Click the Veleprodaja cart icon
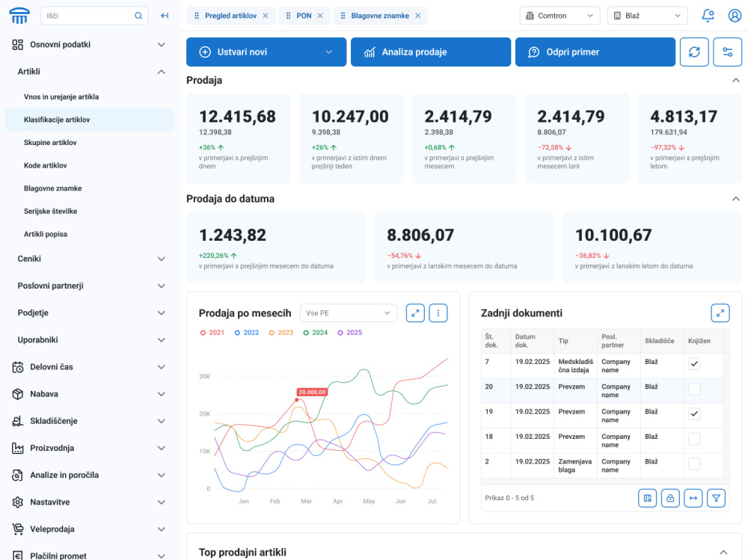This screenshot has width=748, height=560. tap(18, 529)
